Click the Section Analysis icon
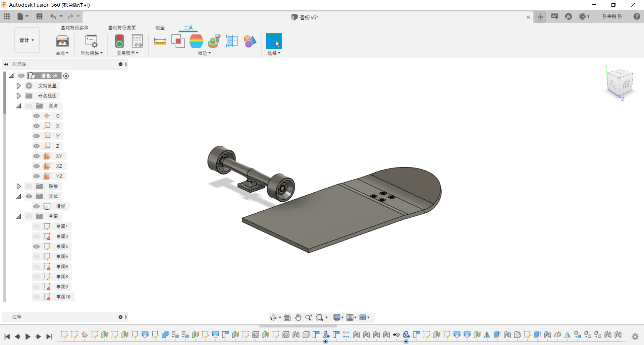 click(232, 41)
